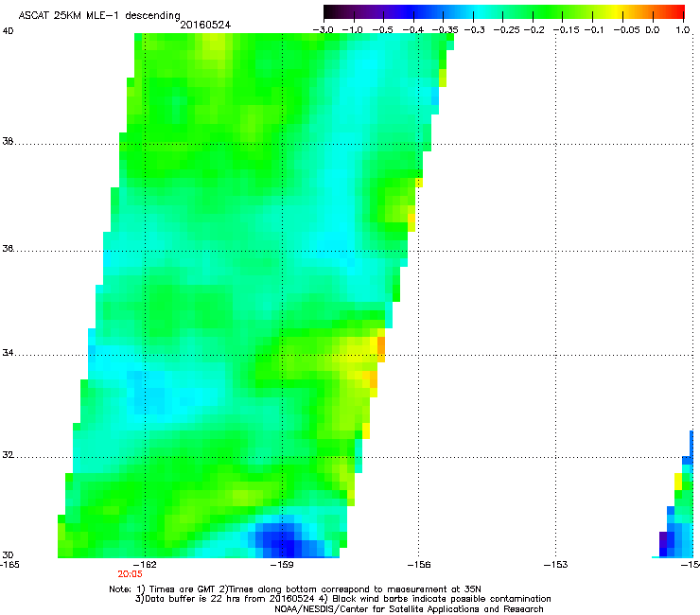Image resolution: width=700 pixels, height=615 pixels.
Task: Click the -0.25 color scale label
Action: click(x=507, y=30)
